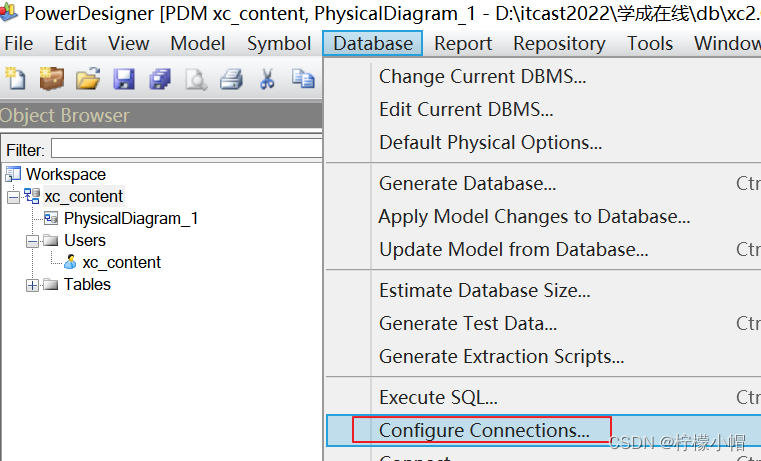The image size is (761, 461).
Task: Select Execute SQL menu entry
Action: pyautogui.click(x=544, y=397)
